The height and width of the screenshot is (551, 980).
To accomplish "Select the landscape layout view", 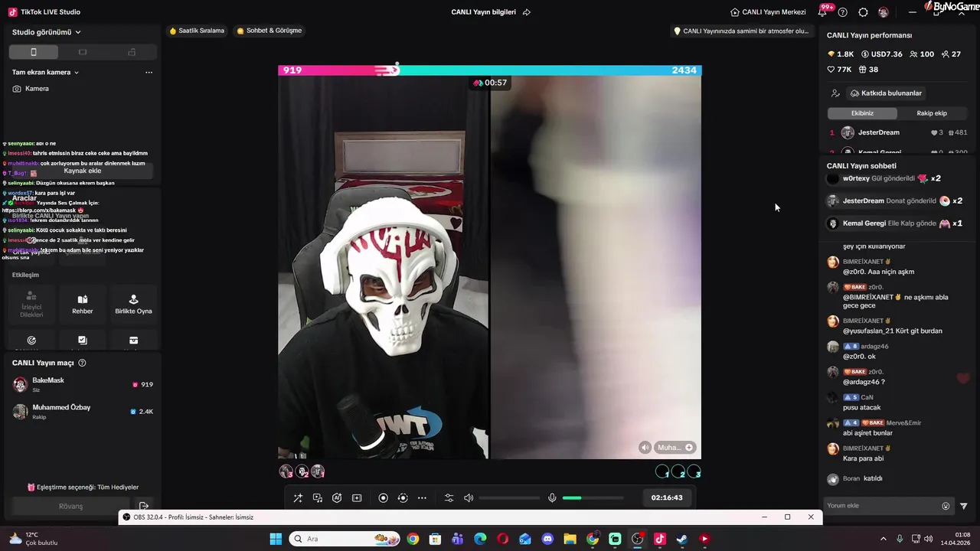I will [83, 52].
